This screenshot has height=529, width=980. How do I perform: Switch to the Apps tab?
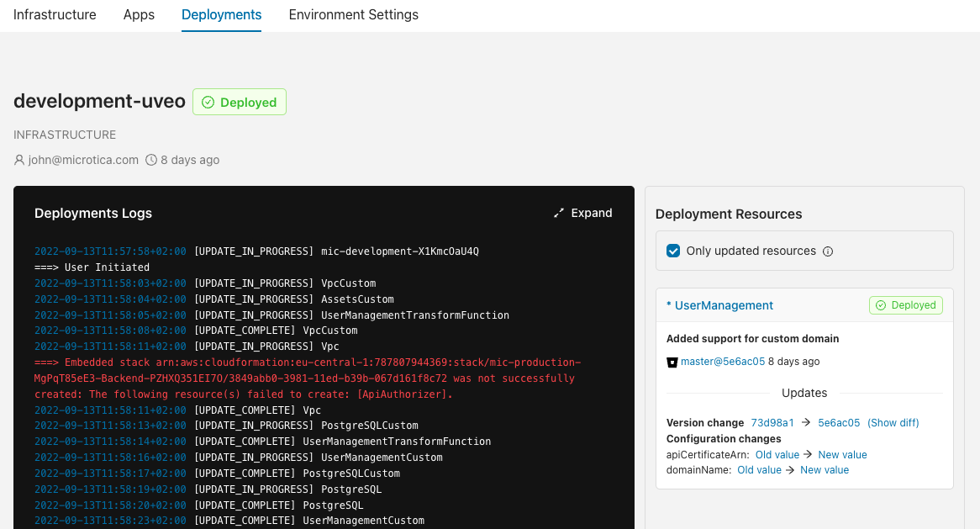click(x=139, y=14)
